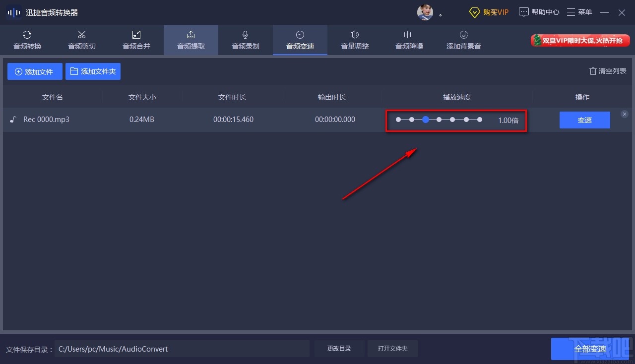Select the highest speed dot on the slider
The height and width of the screenshot is (364, 635).
479,119
